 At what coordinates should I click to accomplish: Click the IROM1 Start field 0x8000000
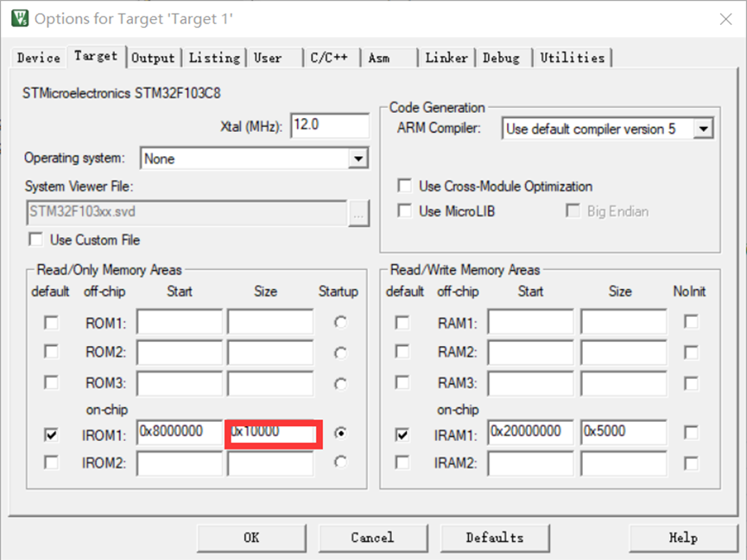180,432
